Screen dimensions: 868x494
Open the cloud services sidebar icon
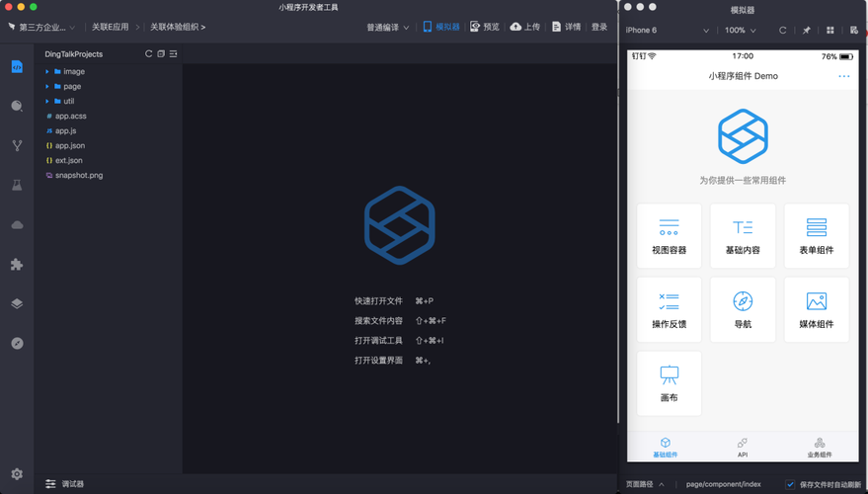click(x=17, y=225)
